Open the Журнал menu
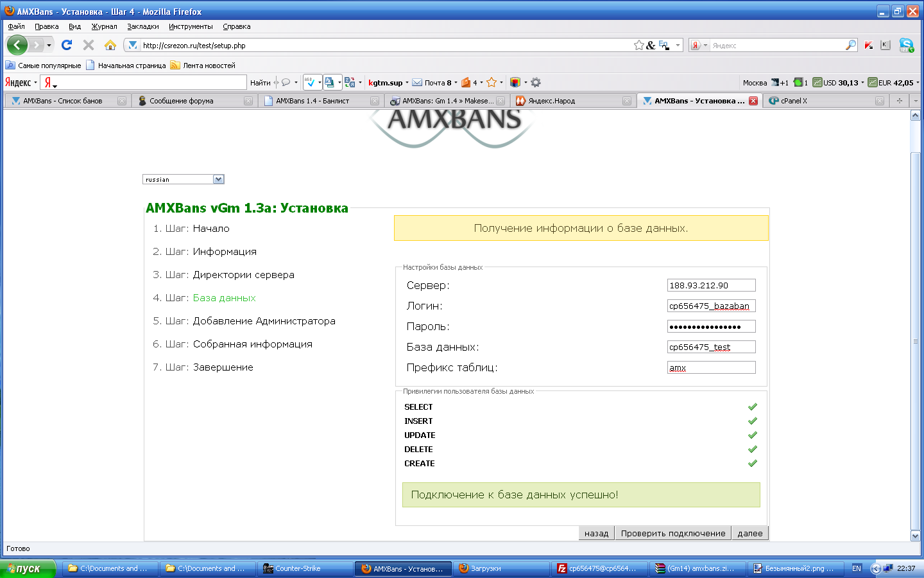 coord(104,26)
